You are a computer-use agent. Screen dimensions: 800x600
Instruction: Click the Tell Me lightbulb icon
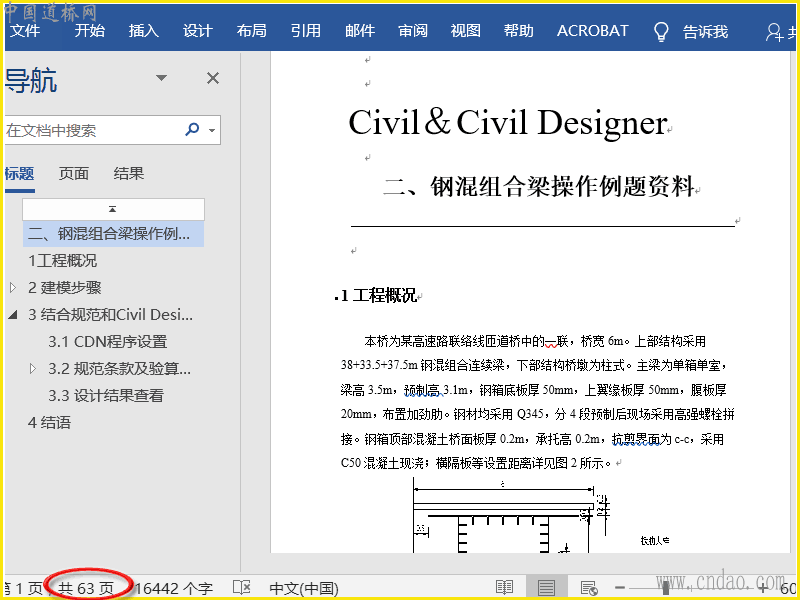[661, 31]
